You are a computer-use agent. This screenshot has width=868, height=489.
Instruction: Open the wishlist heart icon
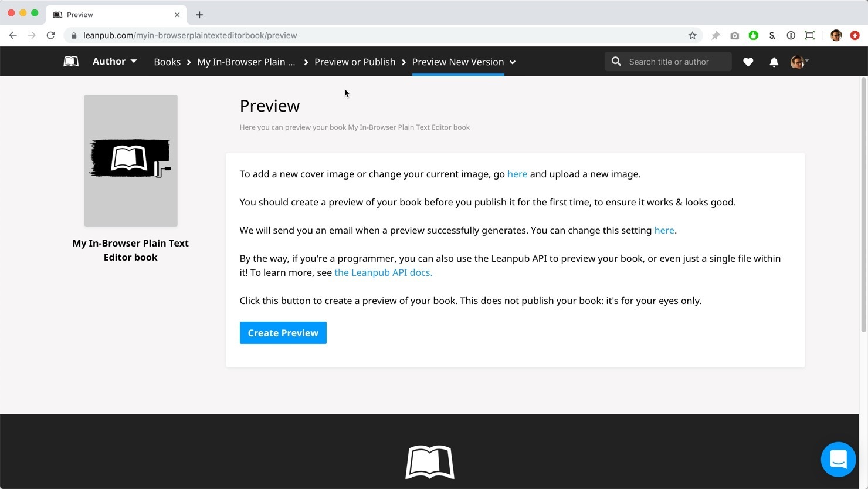[x=748, y=62]
